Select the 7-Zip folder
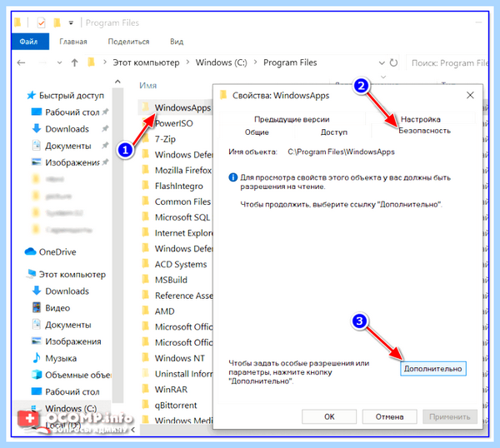The height and width of the screenshot is (448, 500). tap(159, 139)
